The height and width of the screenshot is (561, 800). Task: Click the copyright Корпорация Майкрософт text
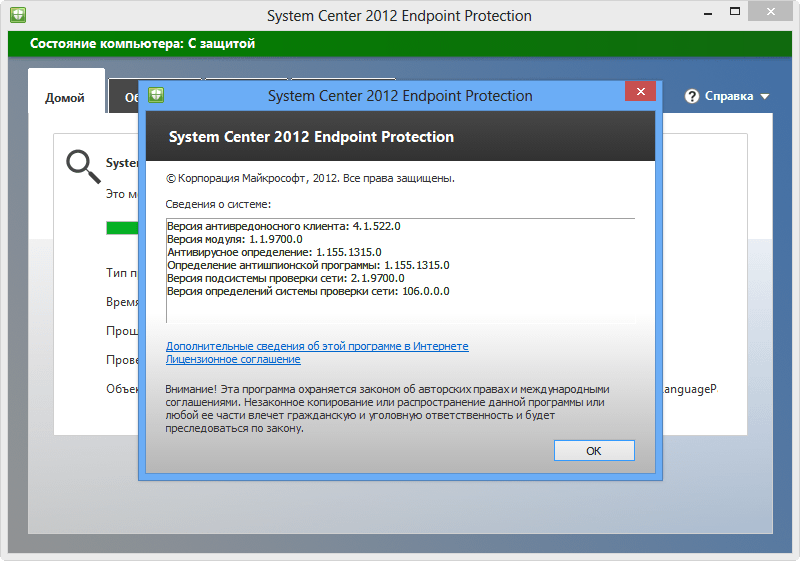[310, 178]
